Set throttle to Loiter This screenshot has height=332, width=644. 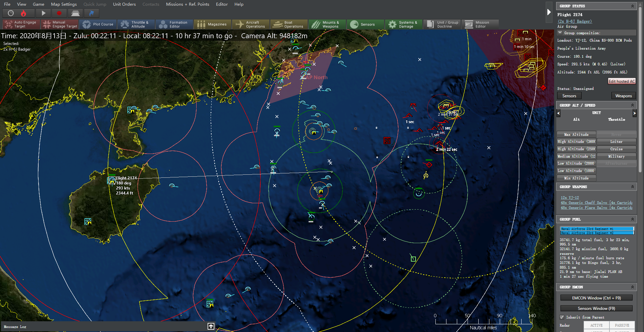pos(616,142)
